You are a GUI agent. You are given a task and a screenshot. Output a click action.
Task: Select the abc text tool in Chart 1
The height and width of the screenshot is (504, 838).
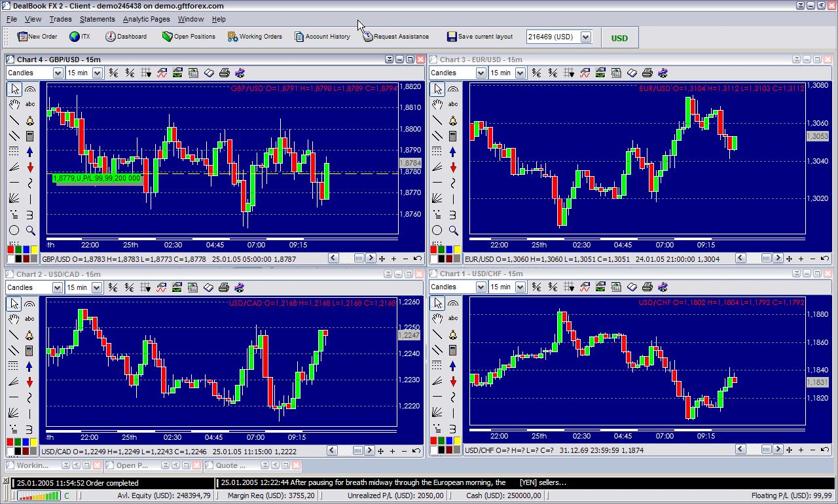click(x=453, y=319)
